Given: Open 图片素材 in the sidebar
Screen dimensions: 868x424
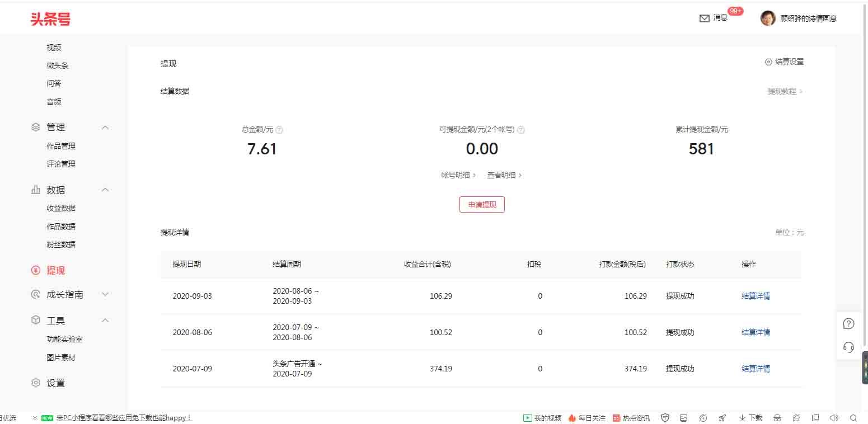Looking at the screenshot, I should point(61,357).
